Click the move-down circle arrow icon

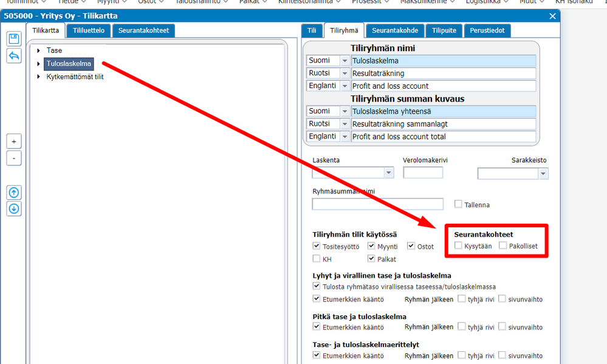pos(14,208)
